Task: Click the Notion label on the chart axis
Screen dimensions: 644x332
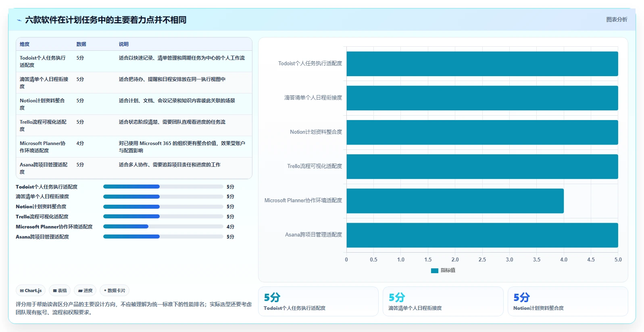Action: point(316,132)
